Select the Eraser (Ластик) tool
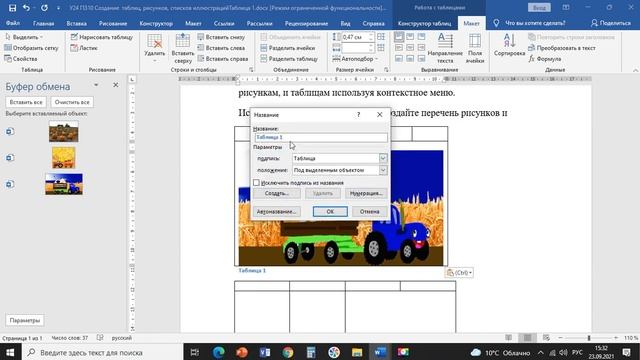Screen dimensions: 640x360 click(84, 48)
